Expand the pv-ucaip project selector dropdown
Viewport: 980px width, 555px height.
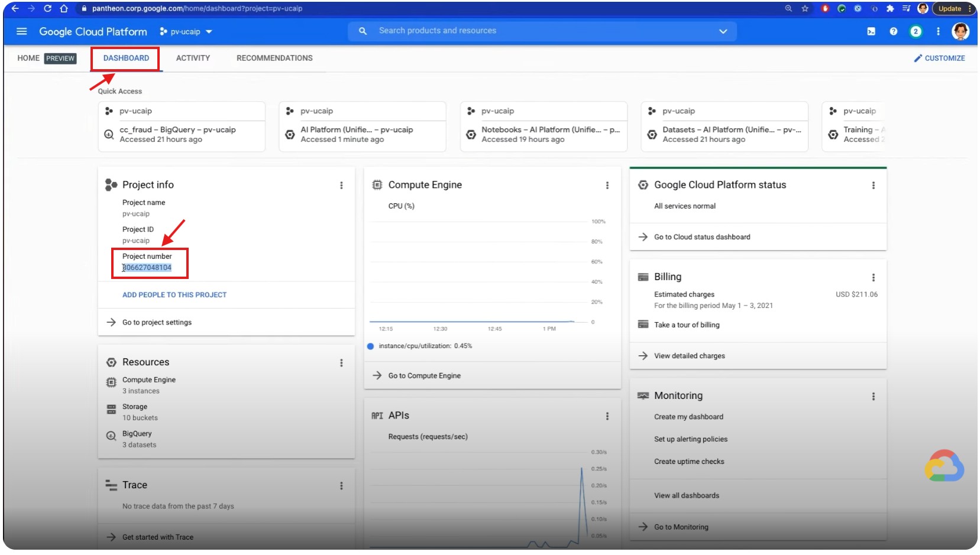(186, 32)
